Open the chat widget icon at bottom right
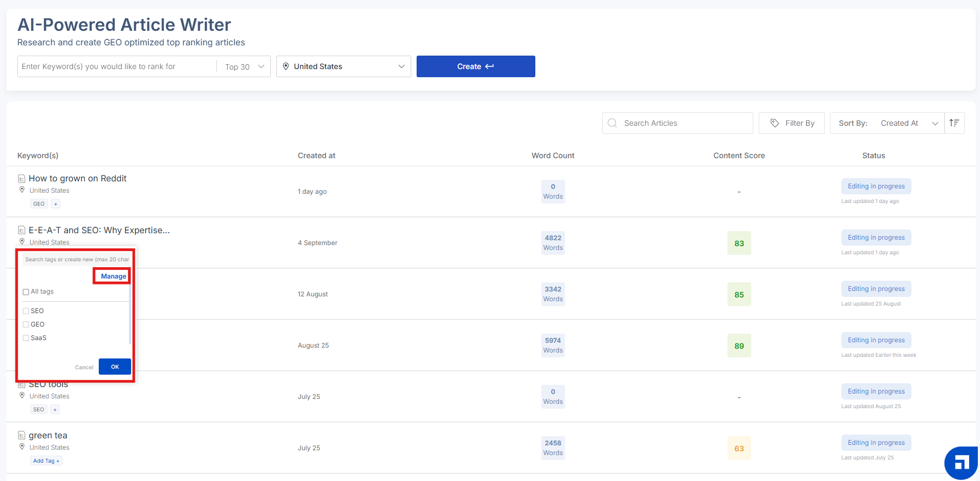 (962, 463)
